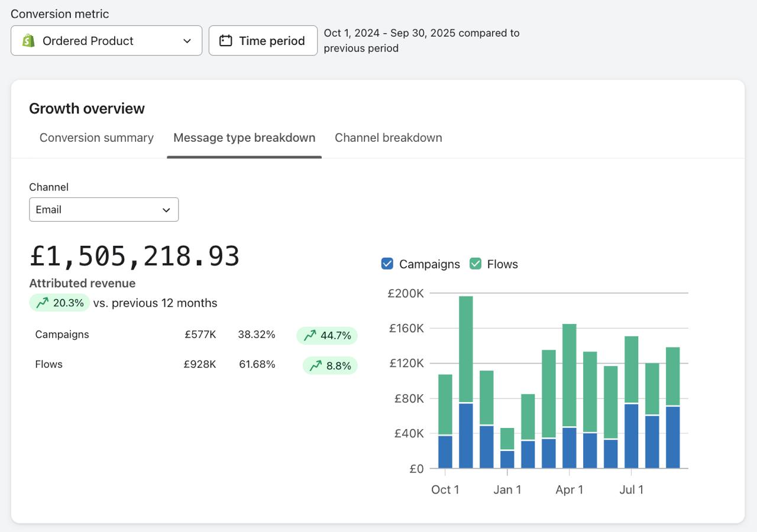Open the Ordered Product conversion metric dropdown

tap(106, 41)
